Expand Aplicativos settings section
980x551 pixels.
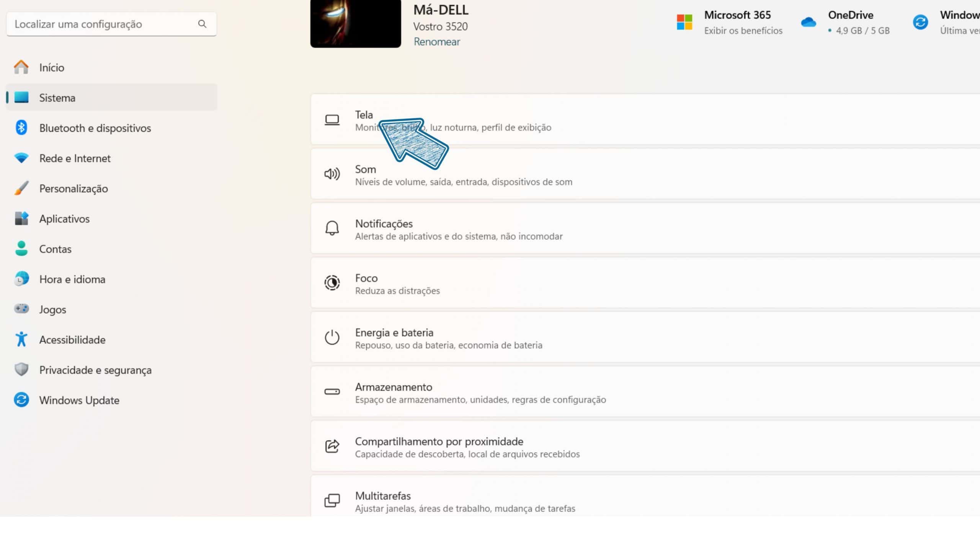point(65,218)
